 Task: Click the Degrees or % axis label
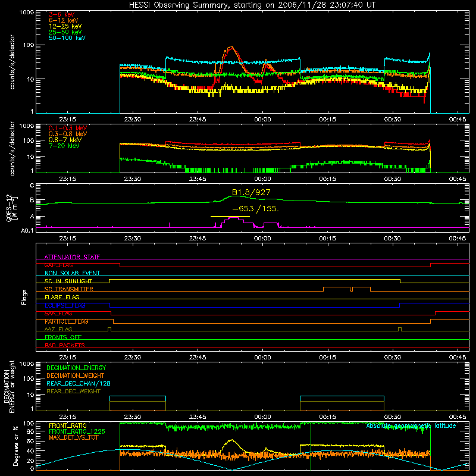point(15,446)
